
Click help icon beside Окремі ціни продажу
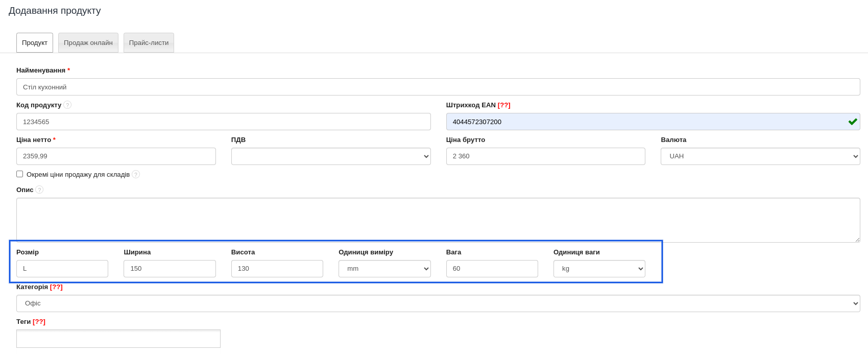click(x=136, y=174)
